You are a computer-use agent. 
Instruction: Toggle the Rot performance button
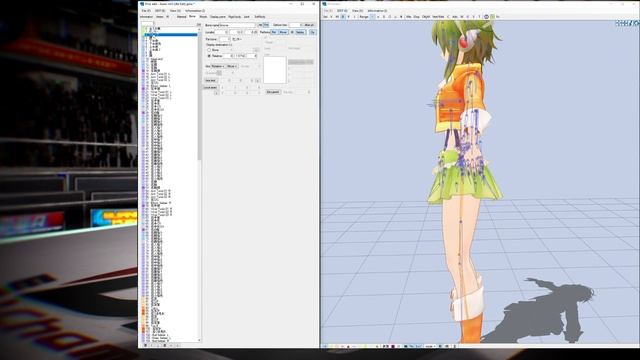[274, 32]
